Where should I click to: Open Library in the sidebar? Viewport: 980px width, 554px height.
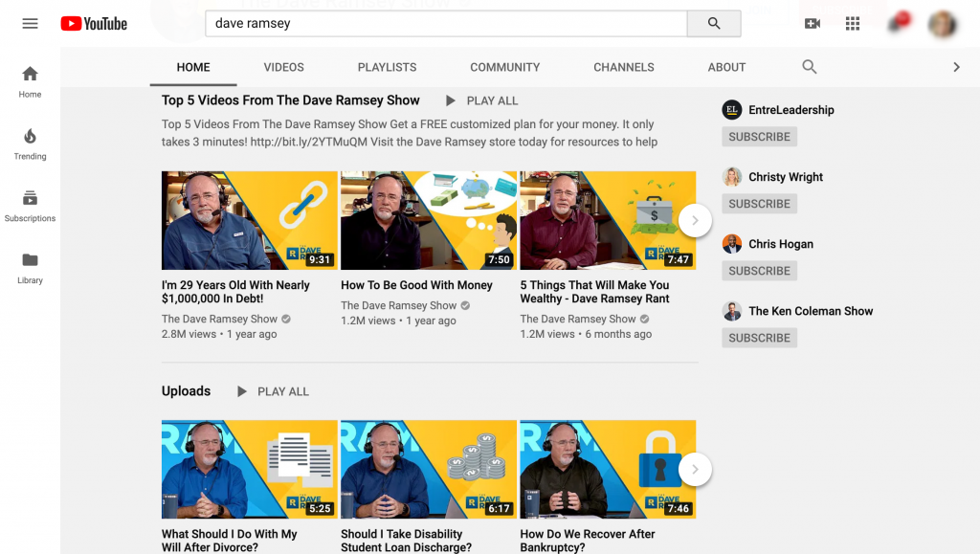pos(30,269)
